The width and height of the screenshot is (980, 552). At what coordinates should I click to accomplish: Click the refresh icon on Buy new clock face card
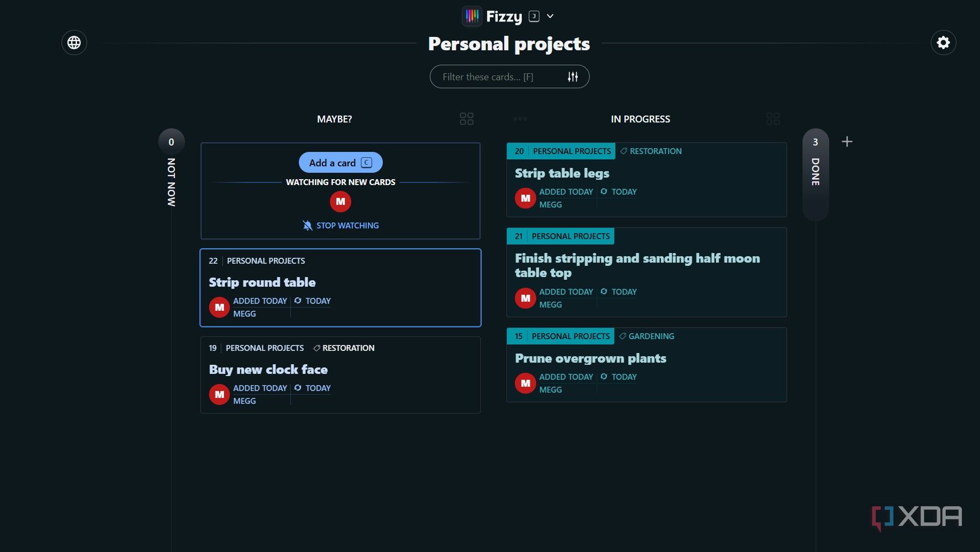click(x=298, y=388)
